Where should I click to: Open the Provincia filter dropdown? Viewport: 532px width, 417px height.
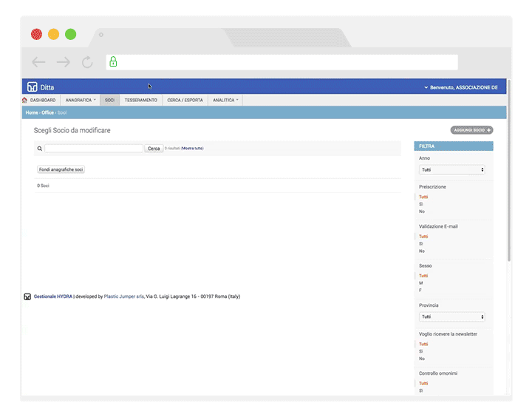click(x=451, y=317)
